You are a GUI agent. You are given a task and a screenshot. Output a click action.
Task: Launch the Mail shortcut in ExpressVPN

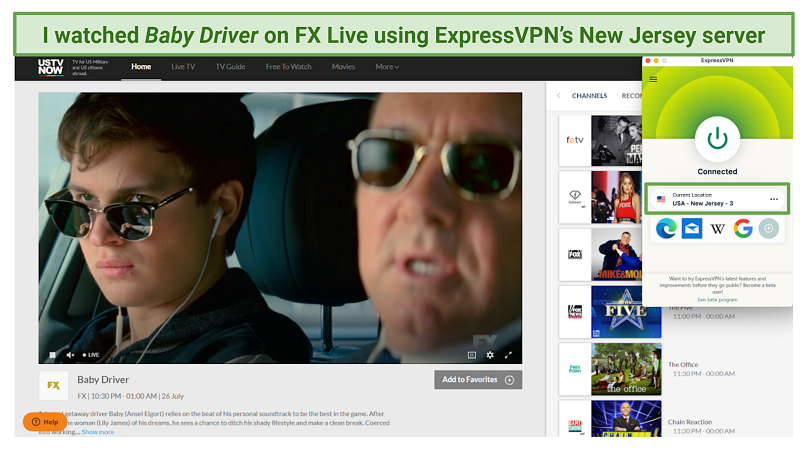[x=692, y=228]
